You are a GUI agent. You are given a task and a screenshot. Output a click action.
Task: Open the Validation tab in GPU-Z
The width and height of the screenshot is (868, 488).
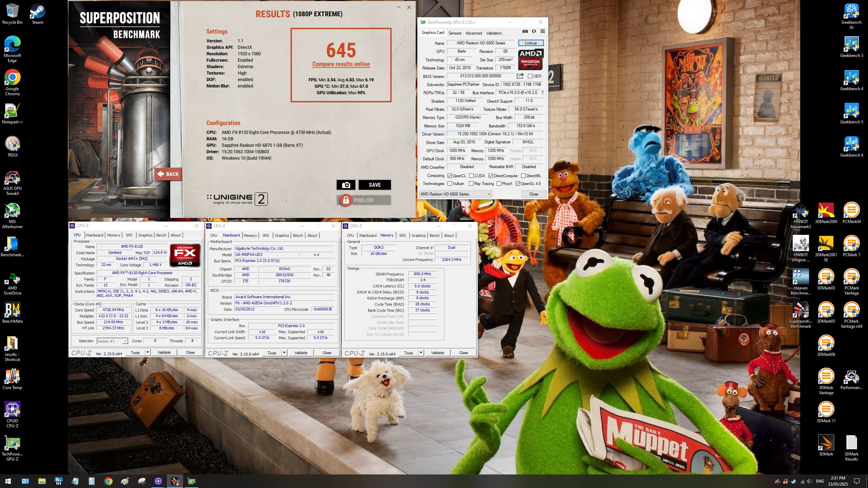494,33
